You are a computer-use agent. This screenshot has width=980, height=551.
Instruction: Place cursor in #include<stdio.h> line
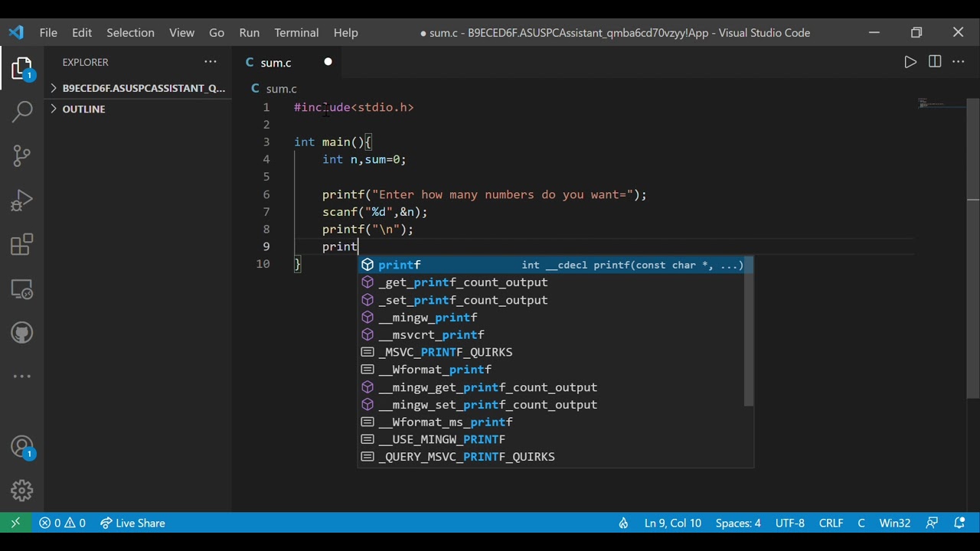pyautogui.click(x=354, y=107)
